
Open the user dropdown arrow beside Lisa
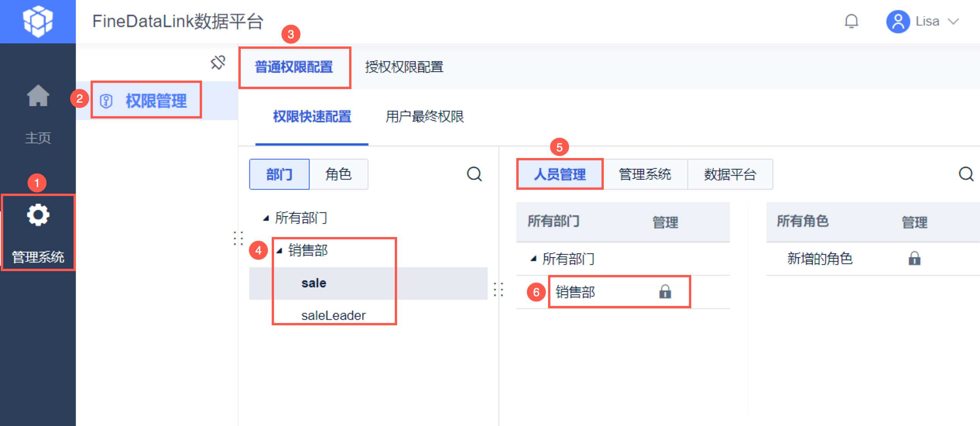click(953, 21)
